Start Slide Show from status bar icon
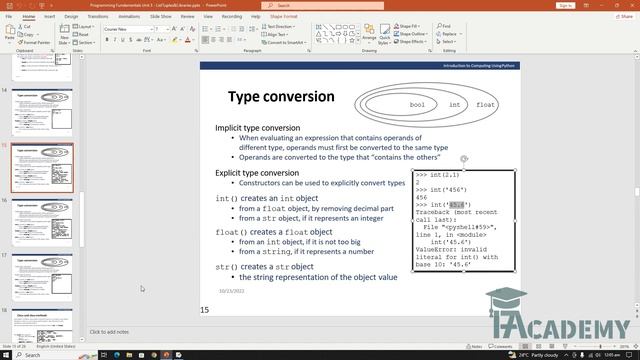The image size is (640, 360). tap(565, 347)
